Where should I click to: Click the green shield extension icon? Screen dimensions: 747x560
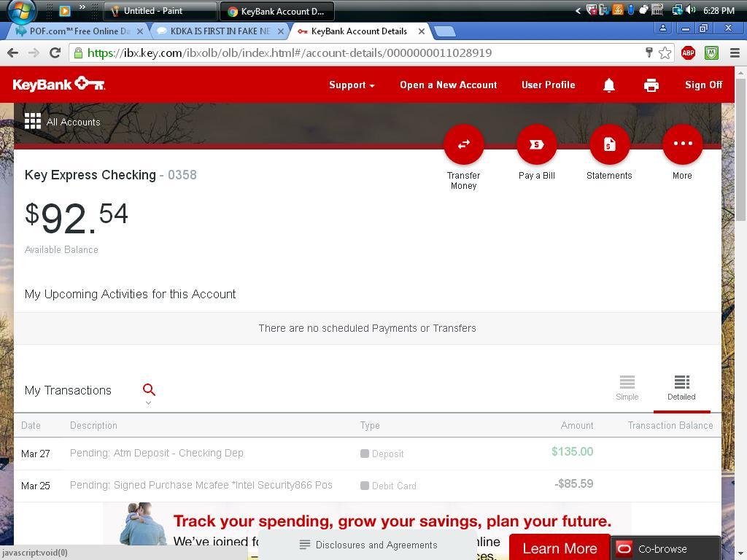(711, 52)
